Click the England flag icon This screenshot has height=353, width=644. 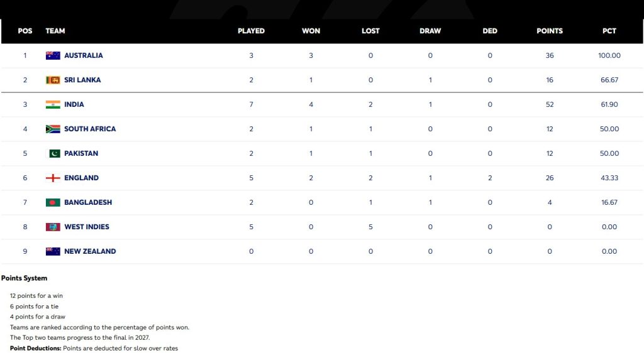click(x=53, y=178)
